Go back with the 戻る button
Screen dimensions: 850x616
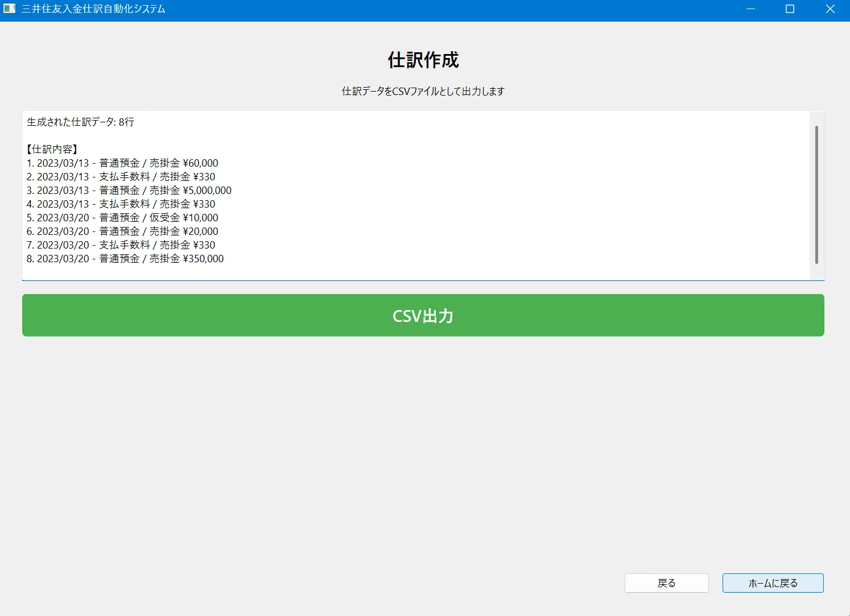click(x=666, y=583)
